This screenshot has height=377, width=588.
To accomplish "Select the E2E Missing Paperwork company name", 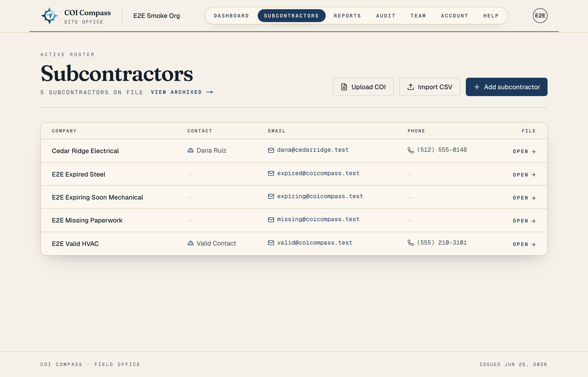I will coord(87,220).
